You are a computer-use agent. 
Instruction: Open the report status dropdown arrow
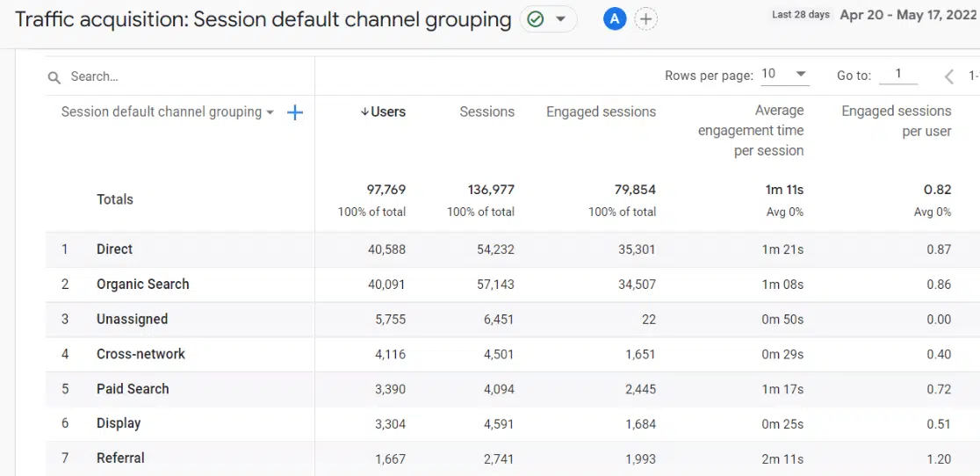click(560, 19)
